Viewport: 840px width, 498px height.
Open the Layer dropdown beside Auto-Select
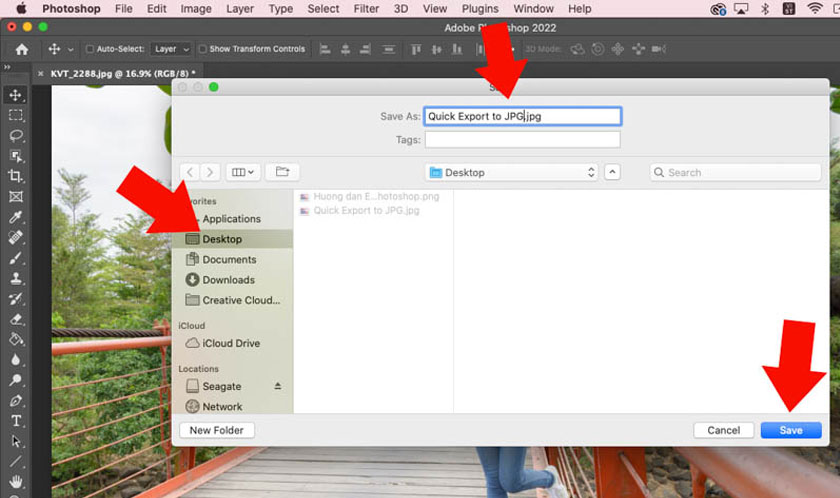point(171,48)
